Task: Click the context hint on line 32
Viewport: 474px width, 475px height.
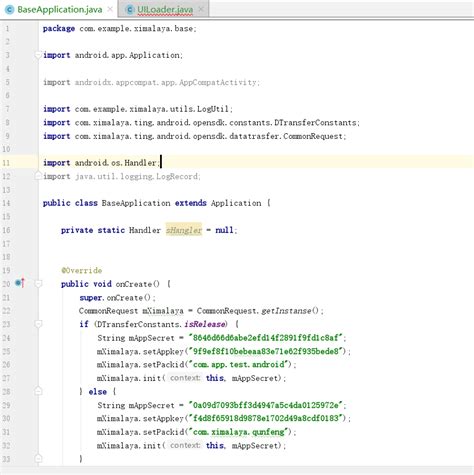Action: coord(185,445)
